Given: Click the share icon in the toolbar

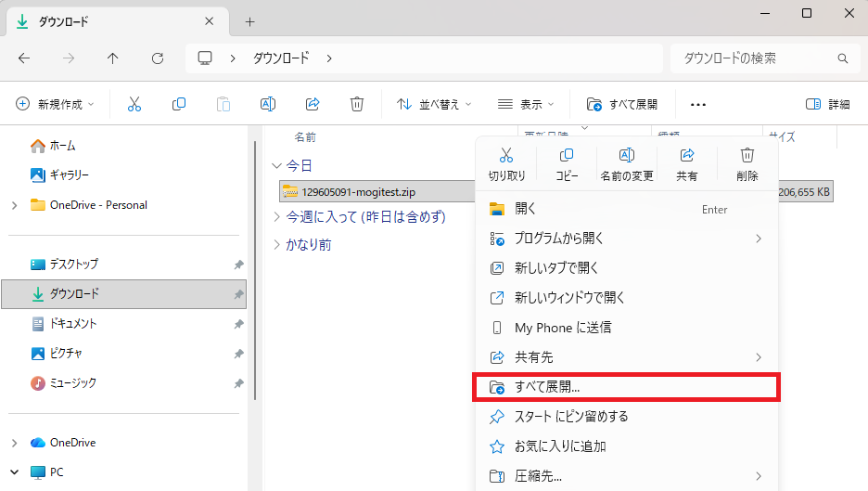Looking at the screenshot, I should point(313,104).
